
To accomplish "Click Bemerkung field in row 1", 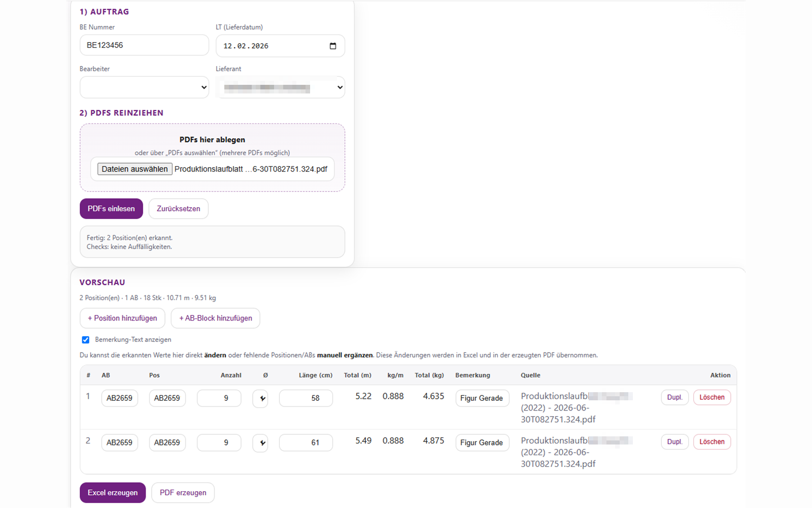I will click(482, 398).
